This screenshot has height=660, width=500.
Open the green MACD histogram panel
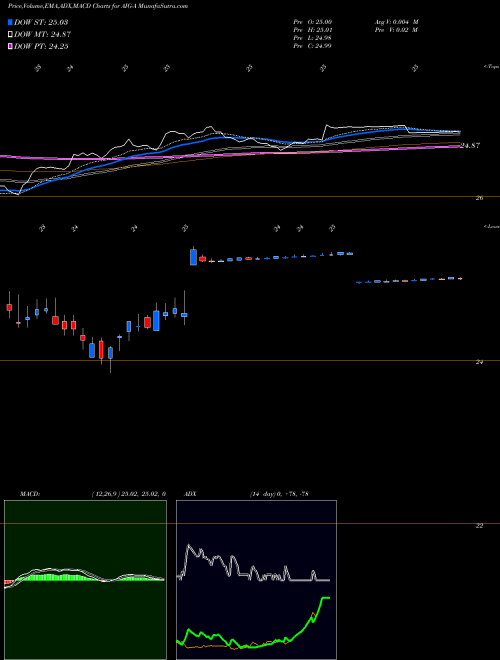point(85,580)
